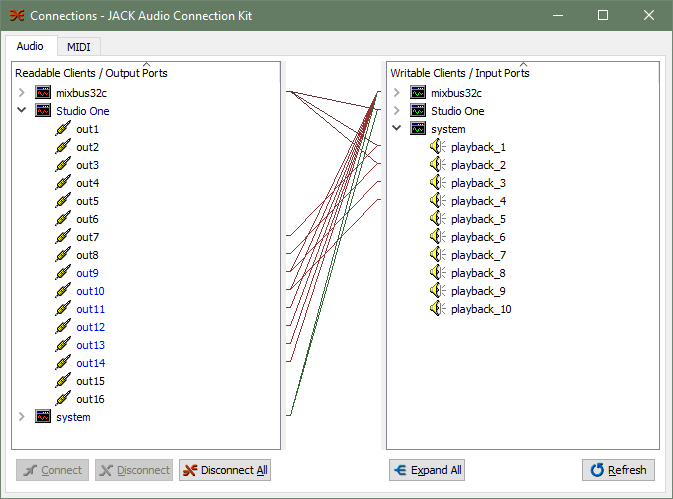Maximize the Connections window
This screenshot has height=499, width=673.
603,15
